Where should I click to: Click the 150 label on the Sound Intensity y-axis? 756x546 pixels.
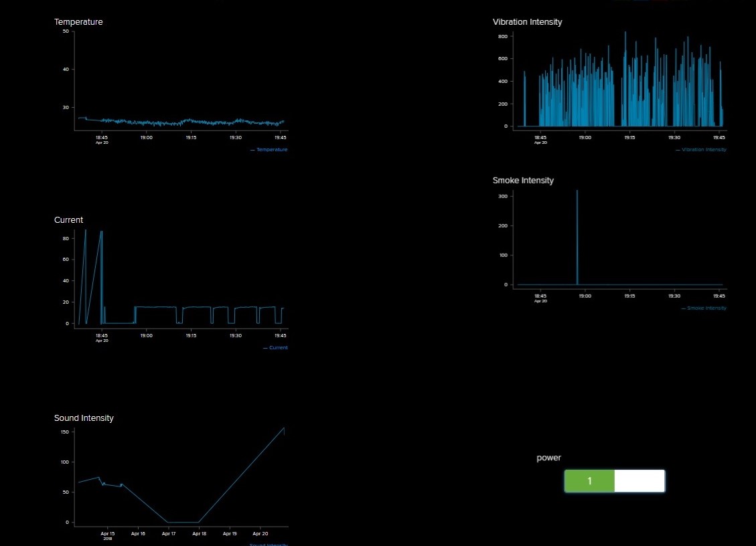point(64,432)
